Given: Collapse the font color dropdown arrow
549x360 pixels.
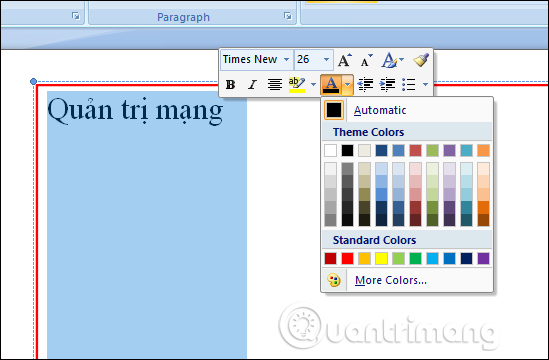Looking at the screenshot, I should pyautogui.click(x=347, y=84).
